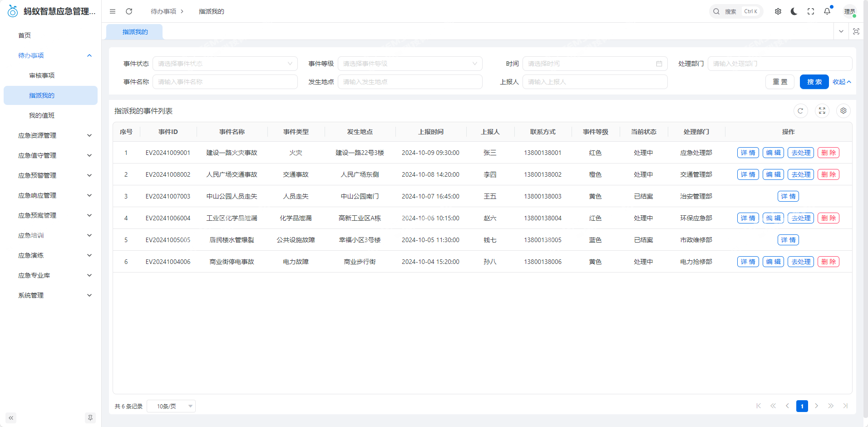868x427 pixels.
Task: Open notifications bell icon
Action: (x=827, y=11)
